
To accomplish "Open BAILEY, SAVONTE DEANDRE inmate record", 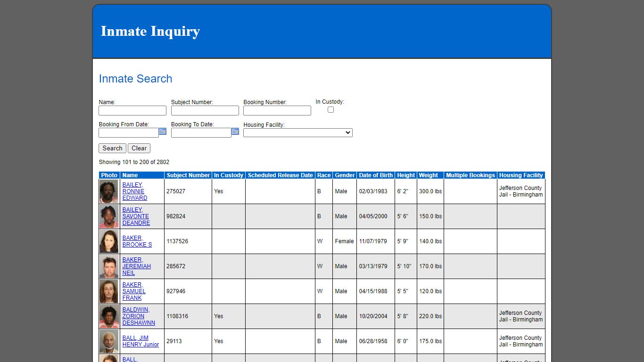I will click(136, 216).
